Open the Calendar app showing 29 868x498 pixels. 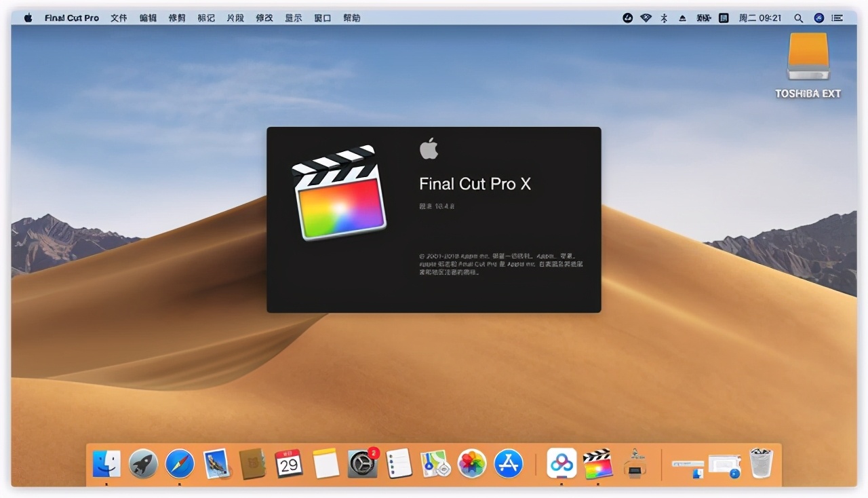click(289, 463)
